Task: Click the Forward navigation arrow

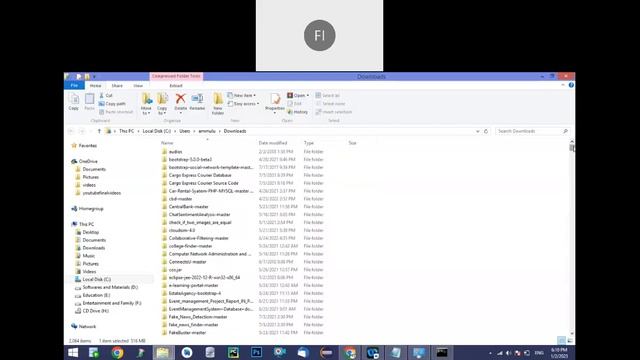Action: pos(82,131)
